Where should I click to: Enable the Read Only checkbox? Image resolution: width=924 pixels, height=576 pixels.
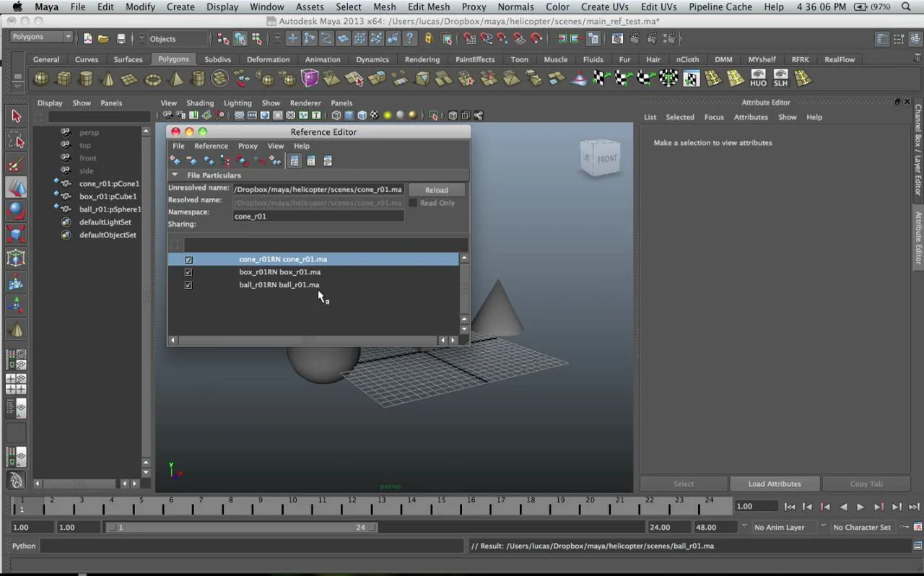(x=413, y=203)
